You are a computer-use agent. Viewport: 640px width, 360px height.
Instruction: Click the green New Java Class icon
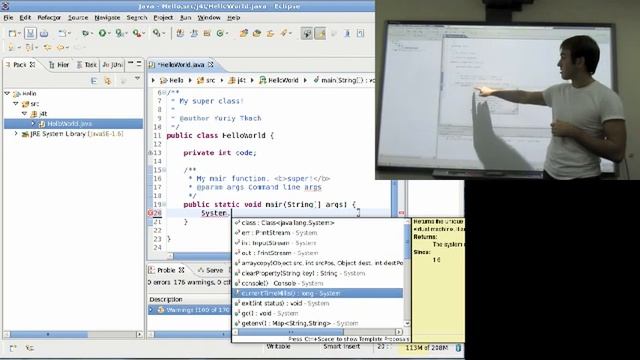(220, 33)
